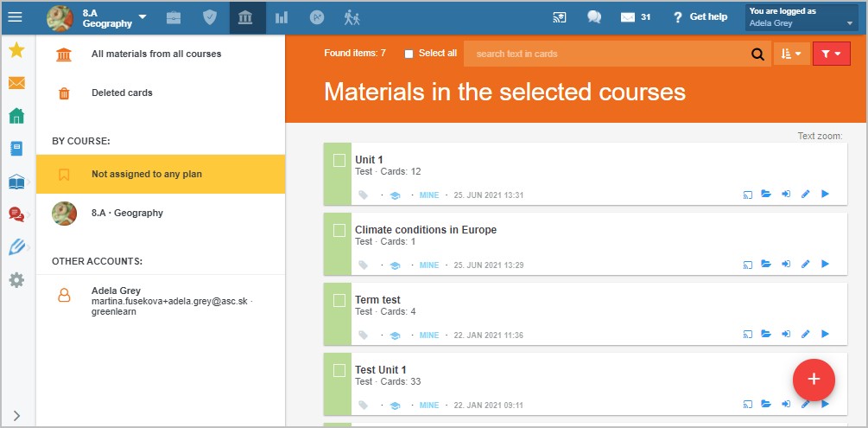This screenshot has width=868, height=428.
Task: Tick the checkbox for Test Unit 1
Action: point(339,371)
